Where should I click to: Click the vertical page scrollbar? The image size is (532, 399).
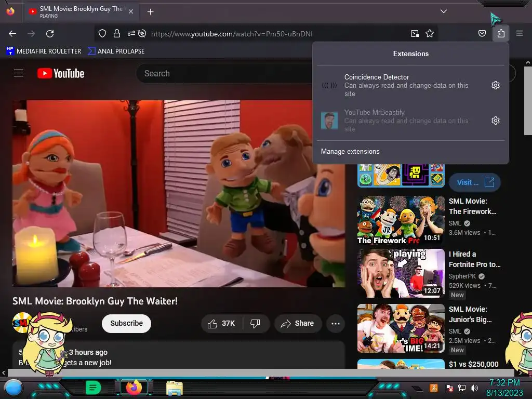pyautogui.click(x=528, y=100)
